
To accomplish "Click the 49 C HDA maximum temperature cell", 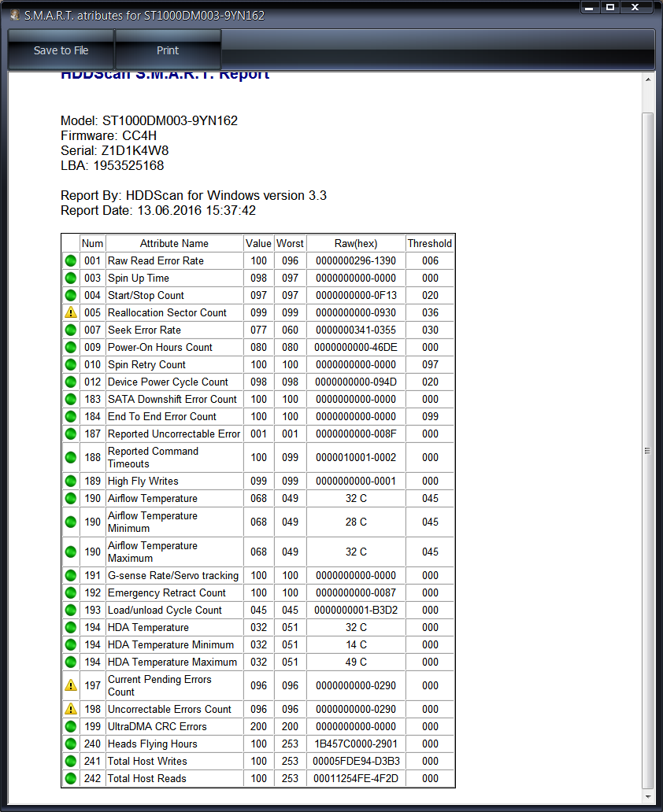I will click(356, 662).
